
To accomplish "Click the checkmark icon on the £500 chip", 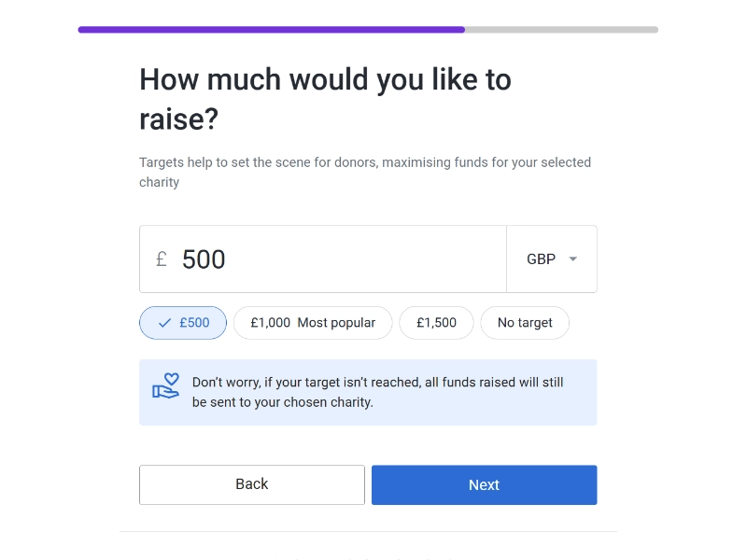I will [164, 323].
